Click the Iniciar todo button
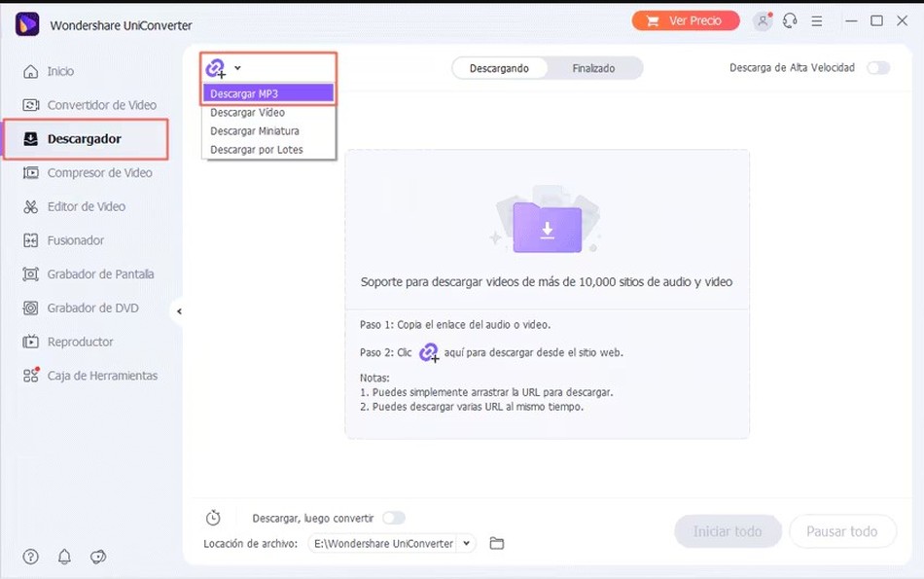This screenshot has width=924, height=579. coord(728,531)
